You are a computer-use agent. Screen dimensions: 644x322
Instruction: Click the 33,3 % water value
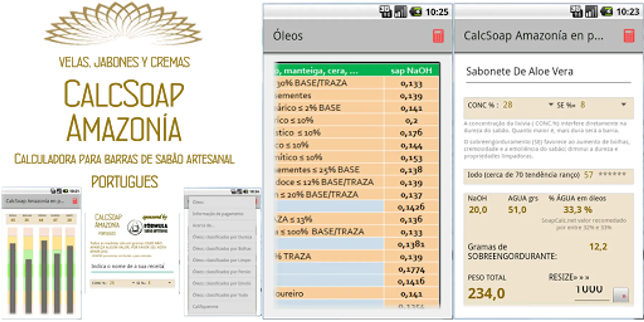[x=578, y=210]
